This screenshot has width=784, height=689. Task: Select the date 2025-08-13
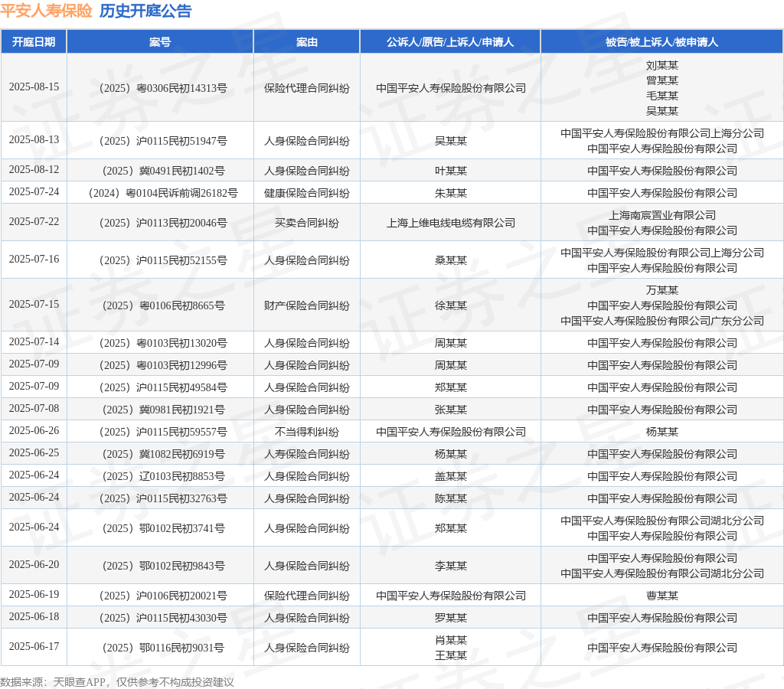34,140
